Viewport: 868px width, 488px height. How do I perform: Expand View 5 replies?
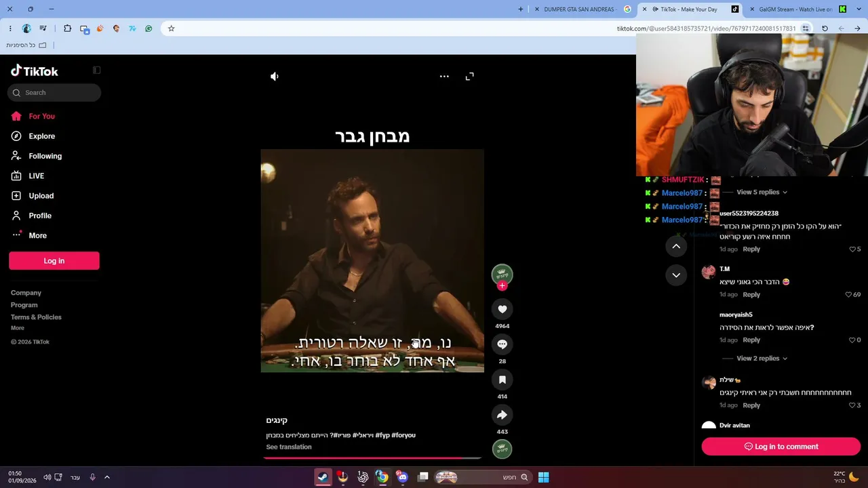[762, 192]
